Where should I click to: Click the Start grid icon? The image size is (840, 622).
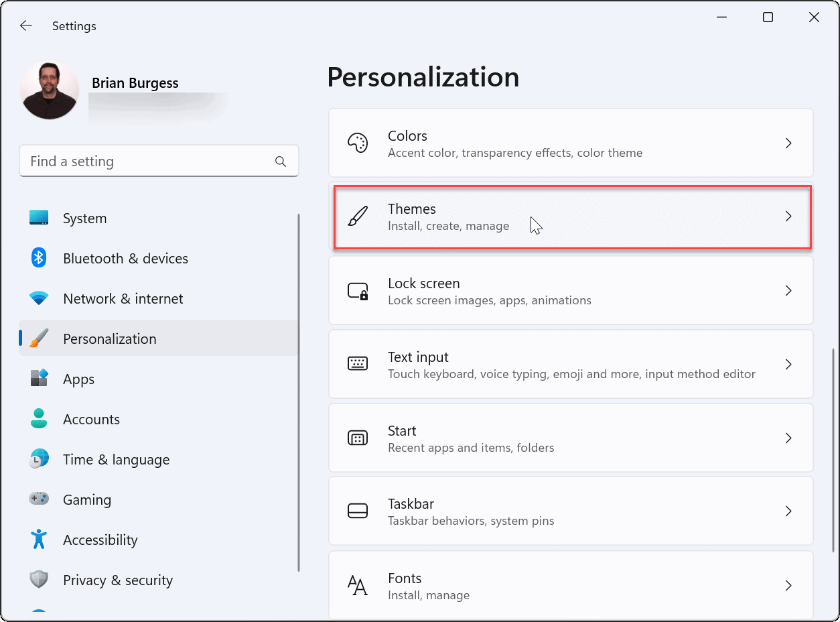click(x=358, y=438)
